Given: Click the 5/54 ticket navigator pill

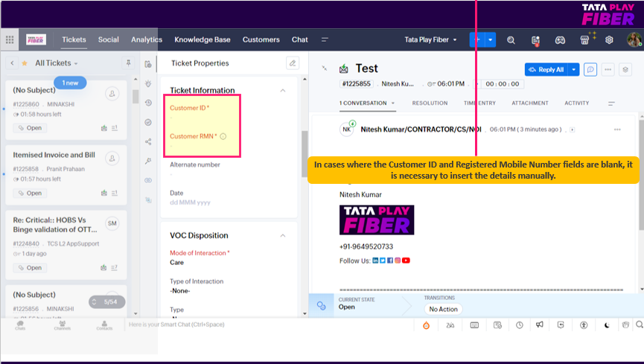Looking at the screenshot, I should coord(107,302).
